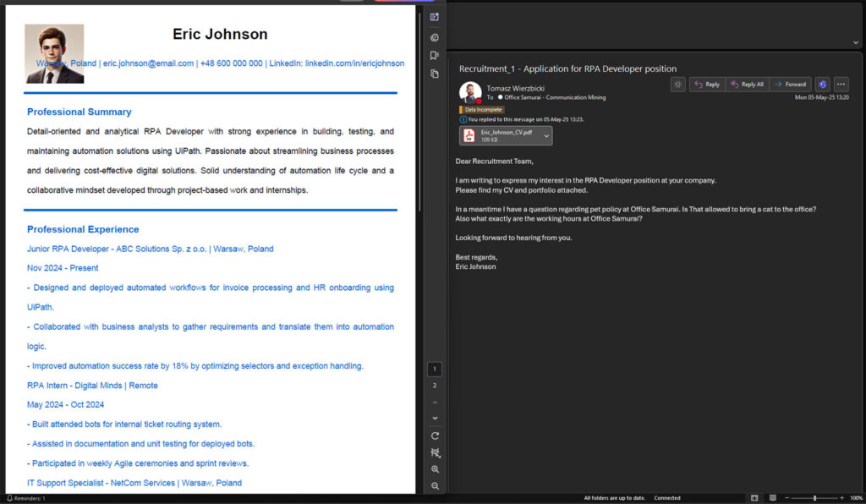
Task: Click the 'Professional Summary' heading
Action: coord(79,112)
